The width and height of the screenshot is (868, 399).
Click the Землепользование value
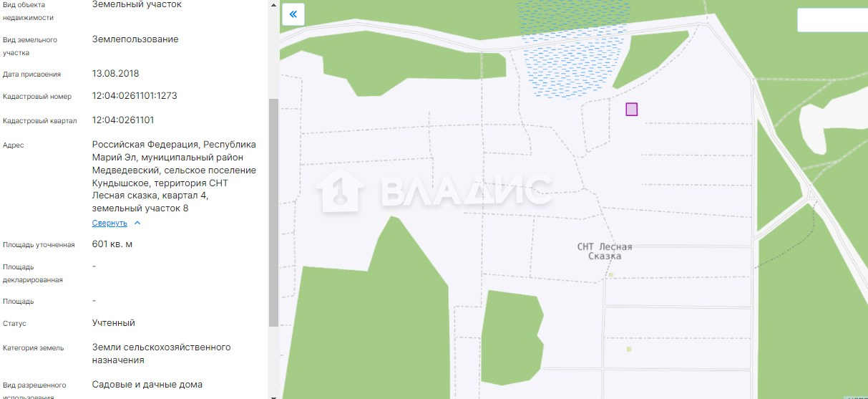[x=135, y=39]
